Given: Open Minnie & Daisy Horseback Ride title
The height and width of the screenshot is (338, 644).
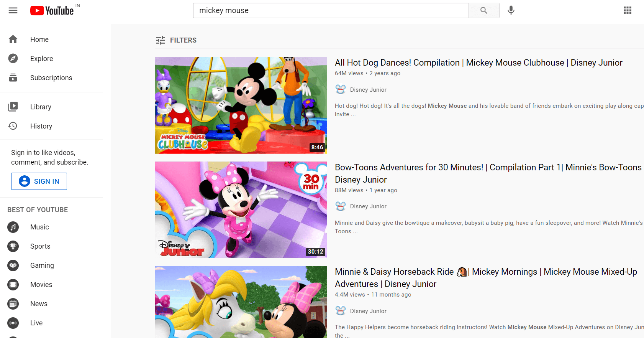Looking at the screenshot, I should [x=486, y=278].
